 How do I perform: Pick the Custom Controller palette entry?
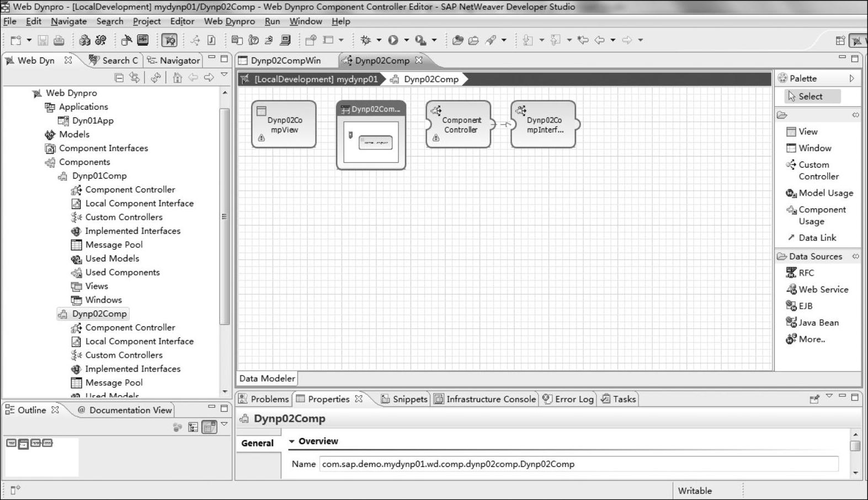pyautogui.click(x=812, y=170)
